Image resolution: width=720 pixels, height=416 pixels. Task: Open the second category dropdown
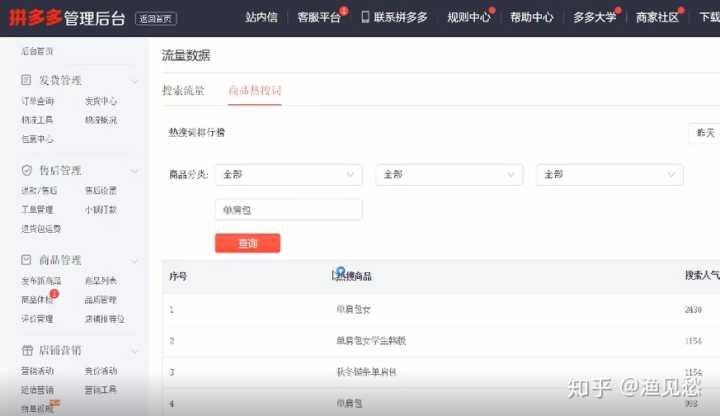pyautogui.click(x=449, y=174)
